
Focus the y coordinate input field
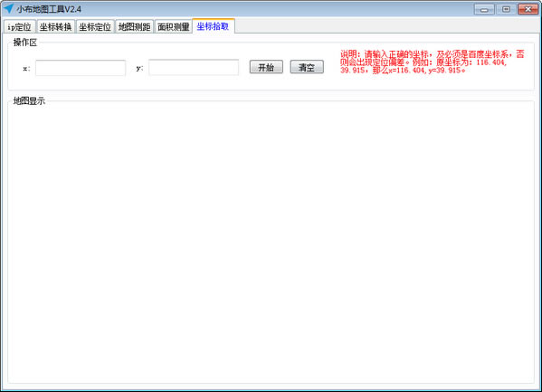[x=194, y=68]
